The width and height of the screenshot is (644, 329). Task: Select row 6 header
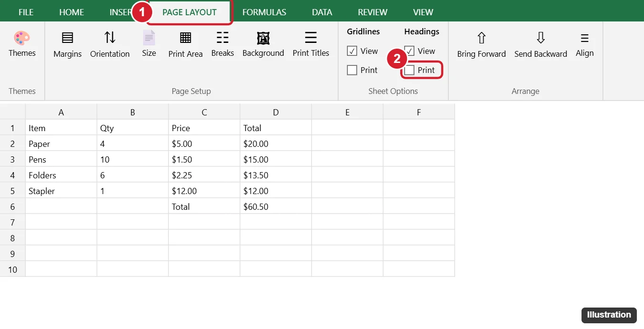click(12, 206)
